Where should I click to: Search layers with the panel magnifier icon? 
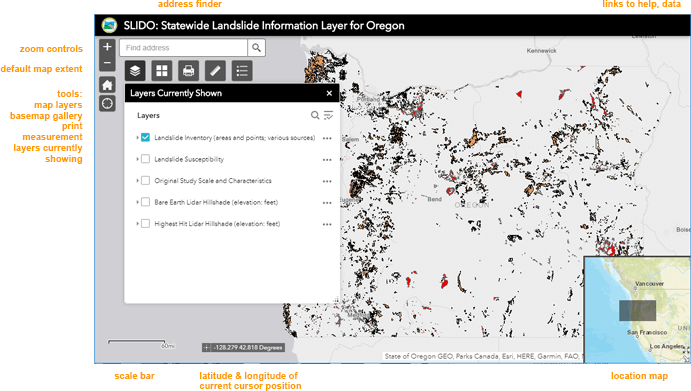tap(315, 115)
